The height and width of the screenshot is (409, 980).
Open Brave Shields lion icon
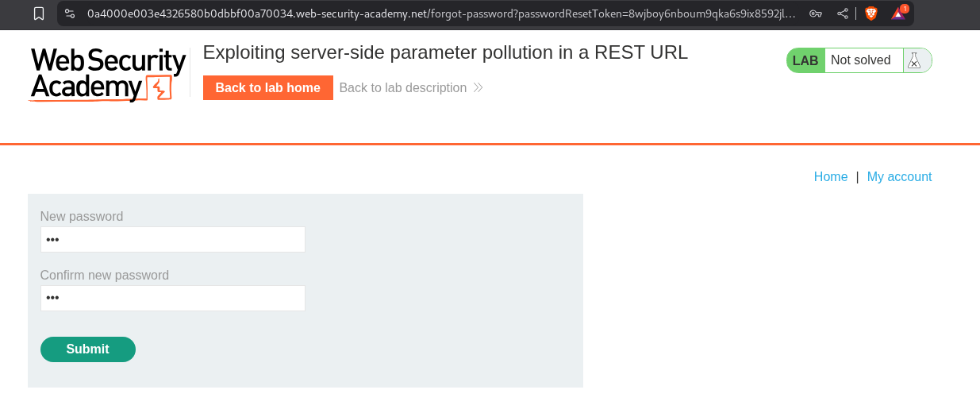pos(870,14)
